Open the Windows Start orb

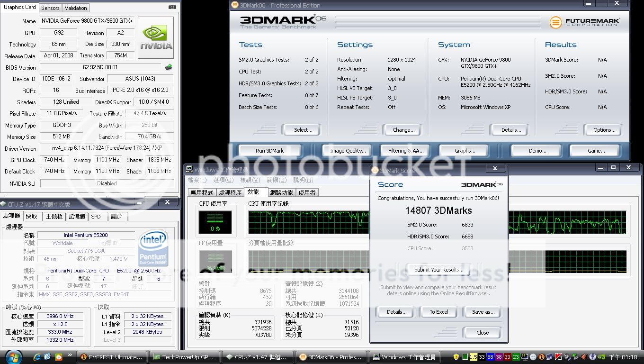coord(13,356)
